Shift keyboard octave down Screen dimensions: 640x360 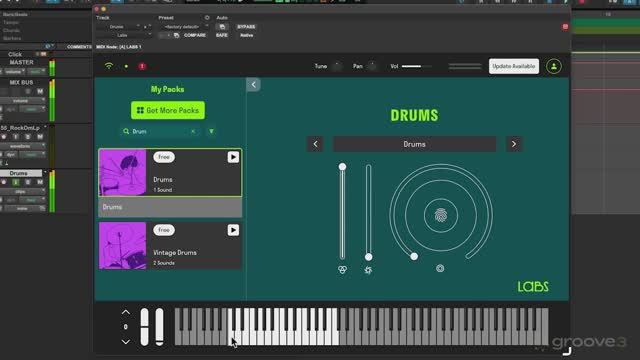coord(126,342)
